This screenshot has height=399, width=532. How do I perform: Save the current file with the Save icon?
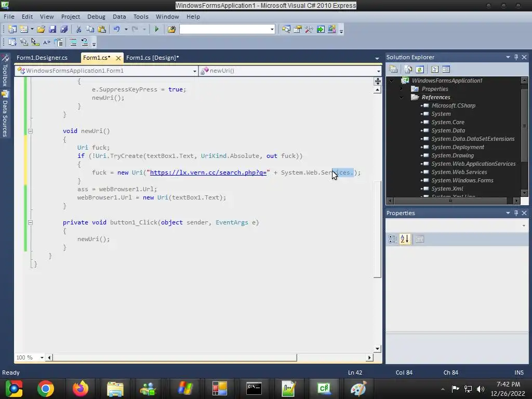[x=52, y=29]
